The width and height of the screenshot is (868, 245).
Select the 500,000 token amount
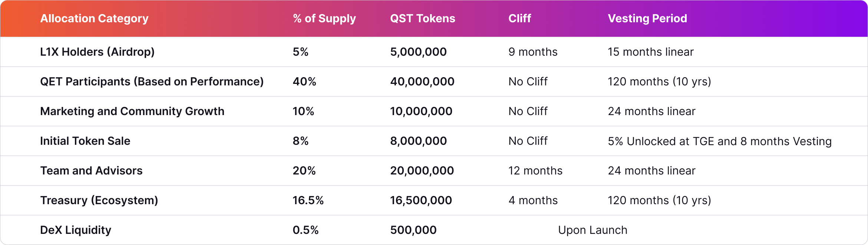413,230
